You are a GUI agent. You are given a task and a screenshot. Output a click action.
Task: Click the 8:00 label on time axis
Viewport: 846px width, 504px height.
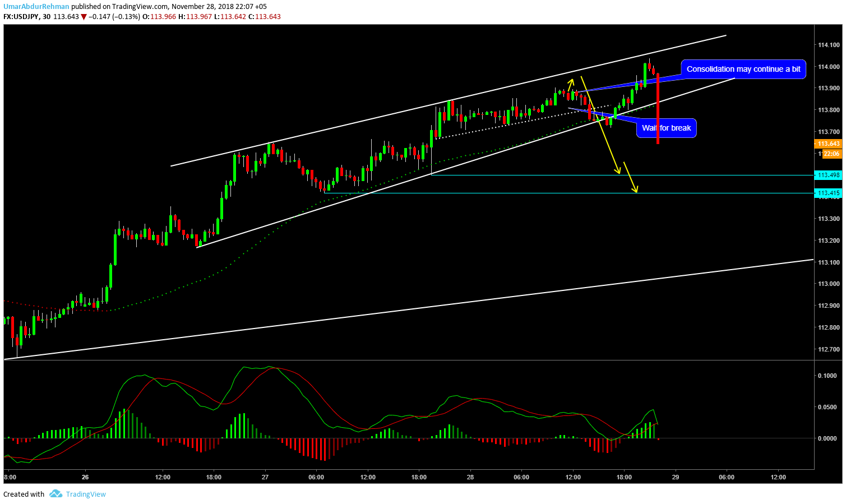[x=10, y=477]
